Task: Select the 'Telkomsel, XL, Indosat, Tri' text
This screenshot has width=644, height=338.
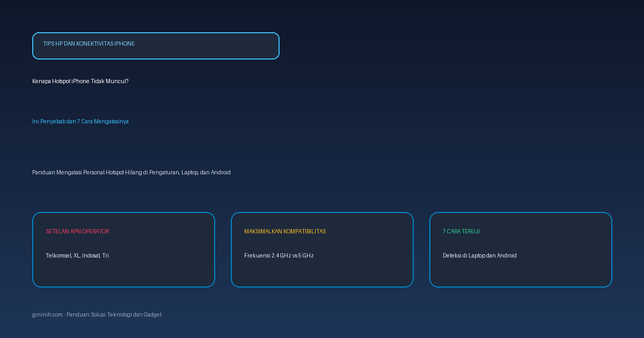Action: [77, 256]
